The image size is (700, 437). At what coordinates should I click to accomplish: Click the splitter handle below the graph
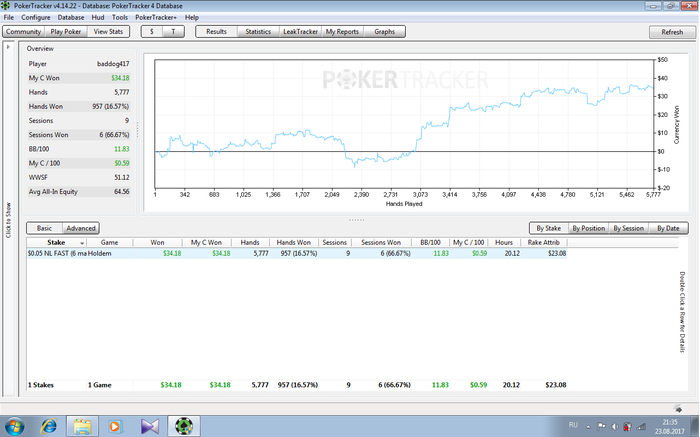coord(356,220)
